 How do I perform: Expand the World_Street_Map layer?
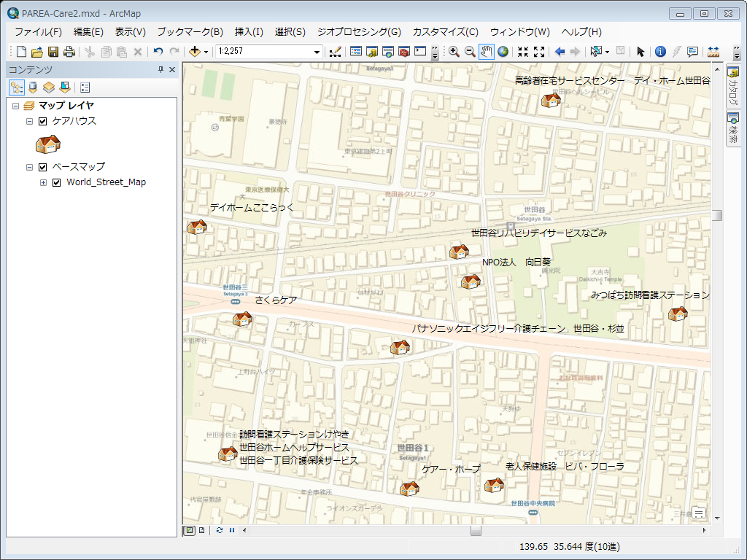click(43, 182)
